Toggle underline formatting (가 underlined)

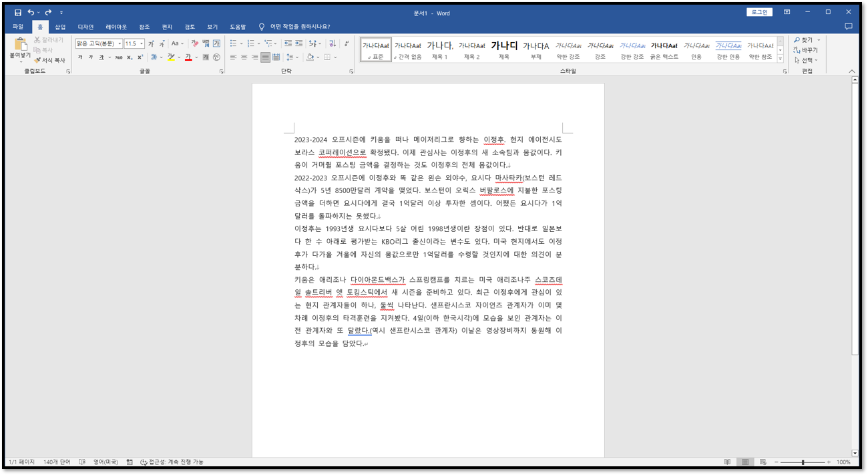click(101, 57)
